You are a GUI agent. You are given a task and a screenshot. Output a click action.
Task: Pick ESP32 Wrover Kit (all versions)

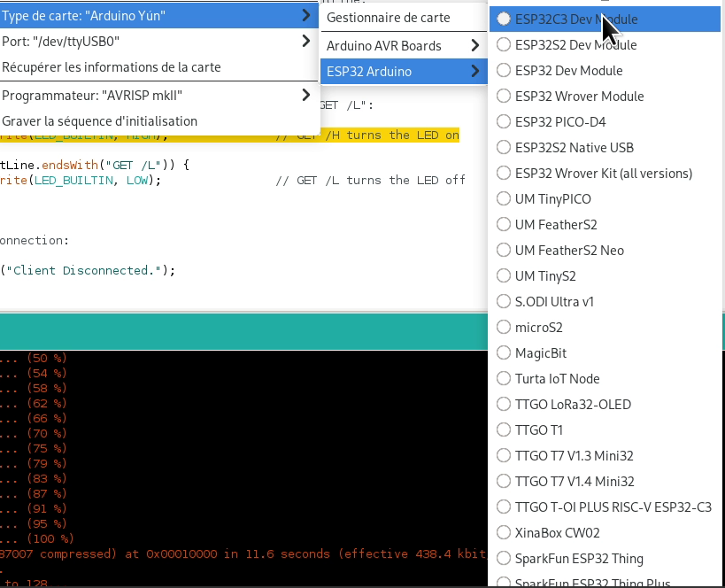pos(605,173)
